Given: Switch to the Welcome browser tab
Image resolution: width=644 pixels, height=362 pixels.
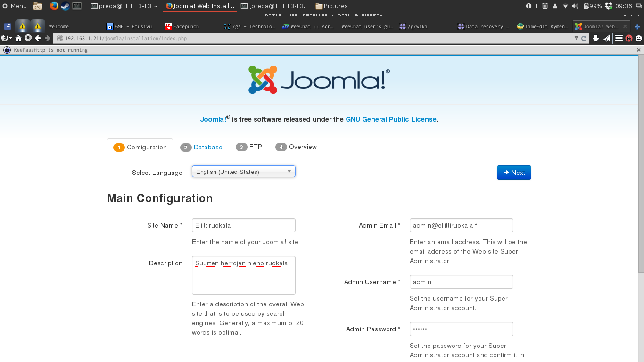Looking at the screenshot, I should 74,26.
